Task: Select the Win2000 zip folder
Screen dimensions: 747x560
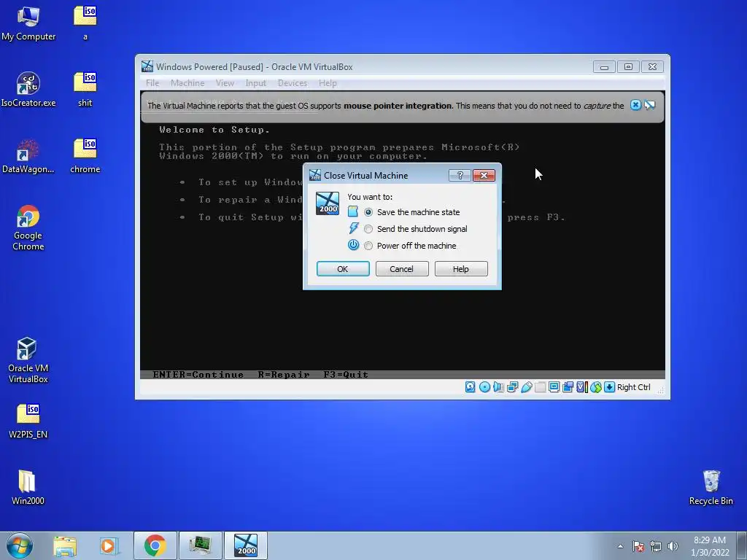Action: coord(28,487)
